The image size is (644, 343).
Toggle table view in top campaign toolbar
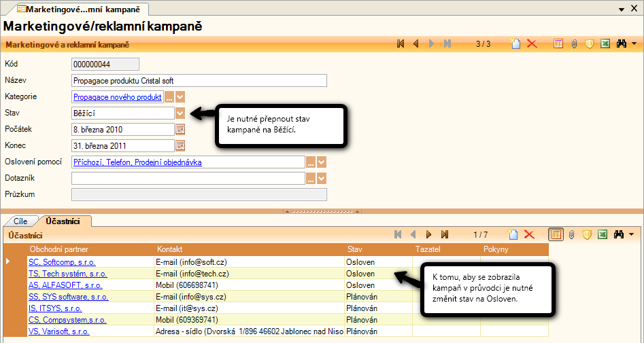click(558, 43)
